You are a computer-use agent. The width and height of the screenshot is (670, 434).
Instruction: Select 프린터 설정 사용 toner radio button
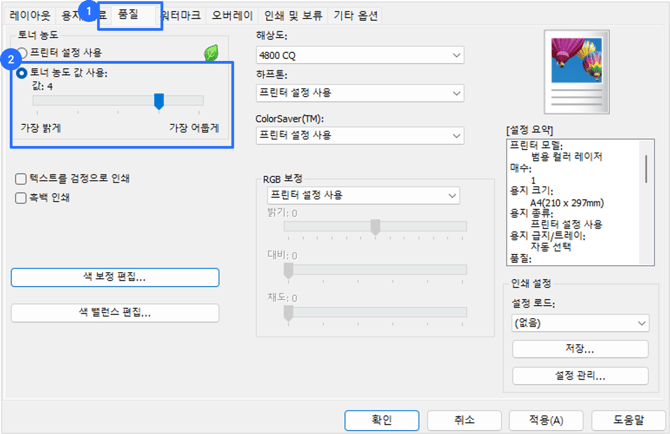coord(22,53)
